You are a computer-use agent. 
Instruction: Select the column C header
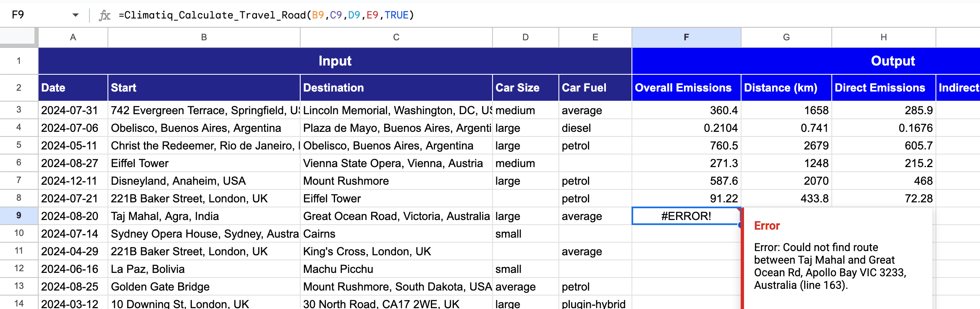(396, 37)
